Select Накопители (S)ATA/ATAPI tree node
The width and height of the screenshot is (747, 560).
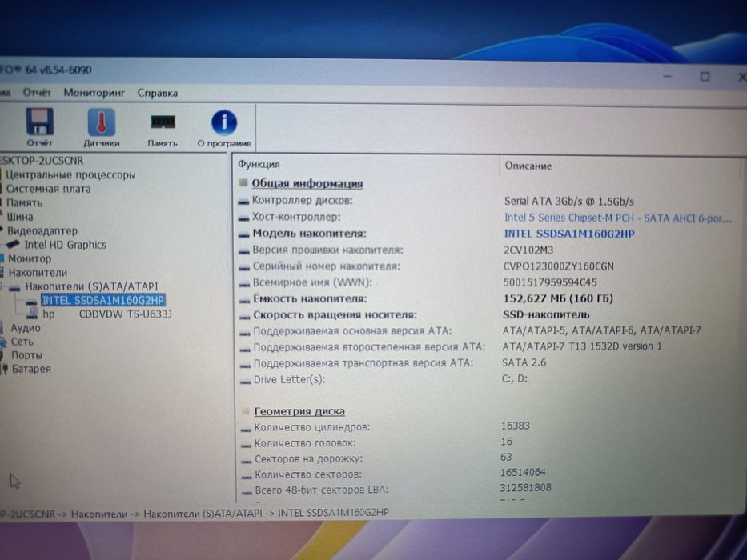91,286
